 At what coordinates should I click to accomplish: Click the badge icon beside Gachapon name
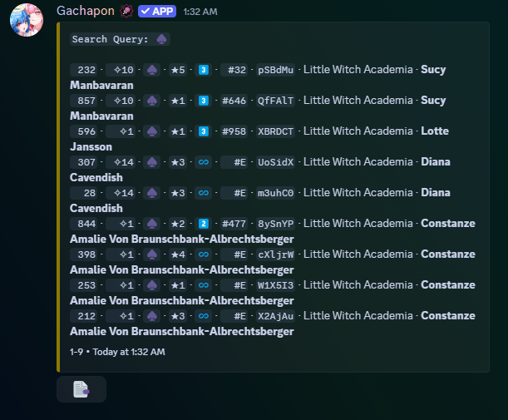[x=126, y=12]
